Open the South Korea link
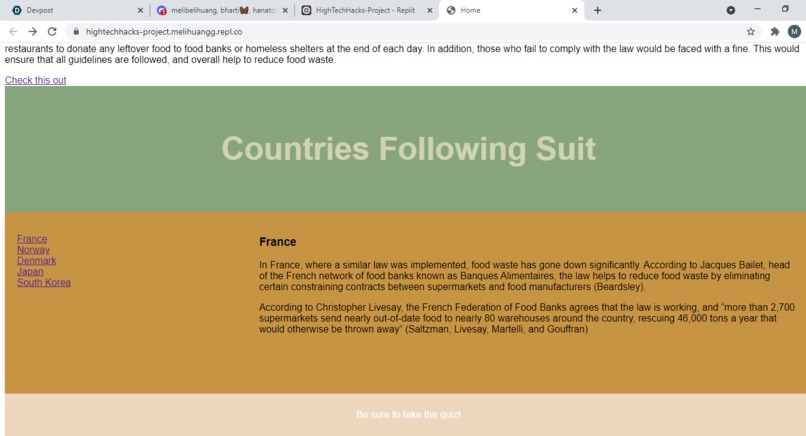Viewport: 806px width, 436px height. [44, 282]
